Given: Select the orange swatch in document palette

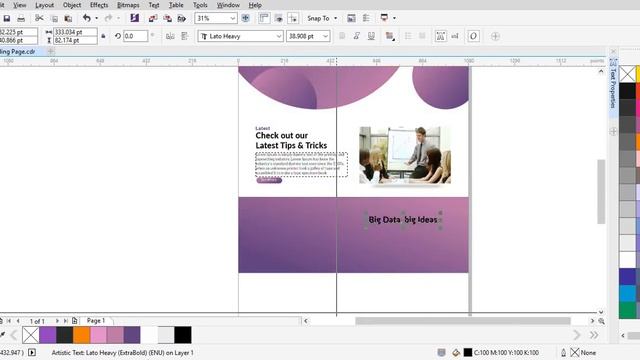Looking at the screenshot, I should pyautogui.click(x=82, y=335).
